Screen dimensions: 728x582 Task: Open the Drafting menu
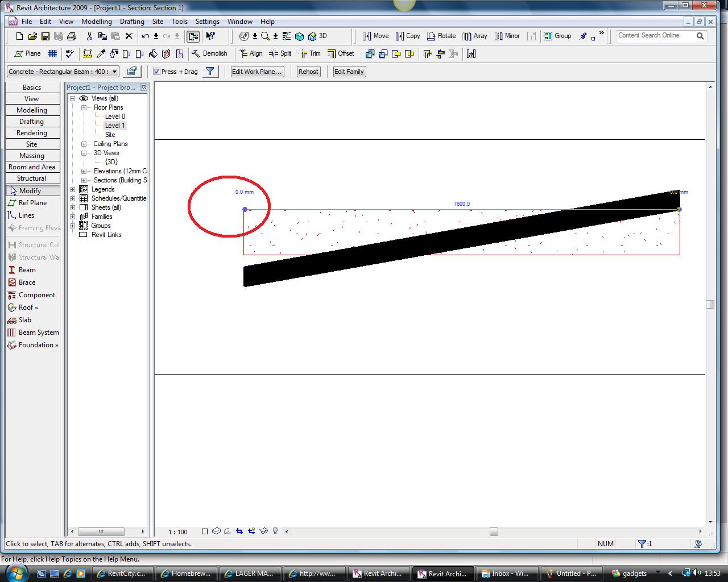pyautogui.click(x=132, y=22)
